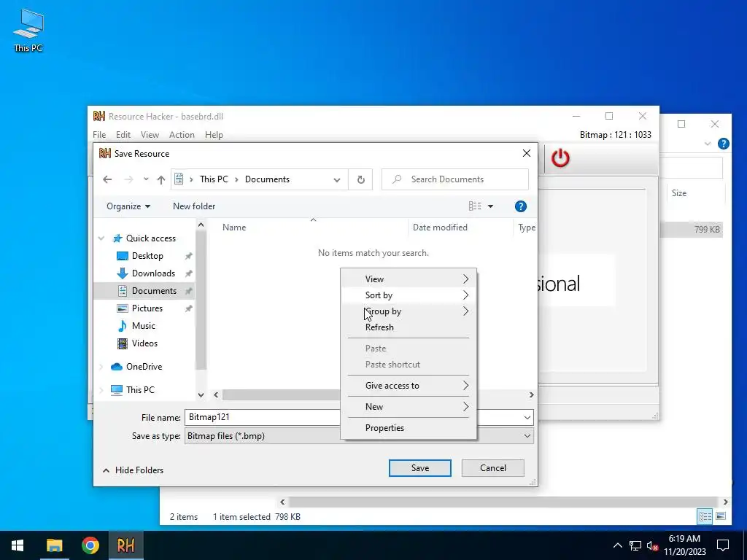Show hidden system tray icons
747x560 pixels.
coord(617,545)
